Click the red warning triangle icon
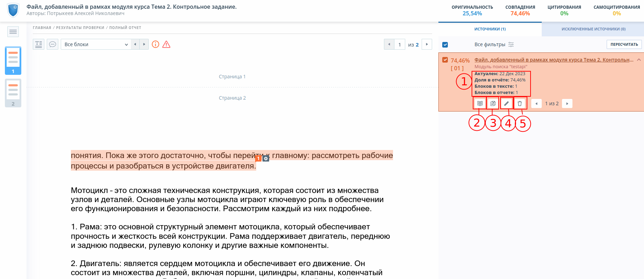 (166, 44)
